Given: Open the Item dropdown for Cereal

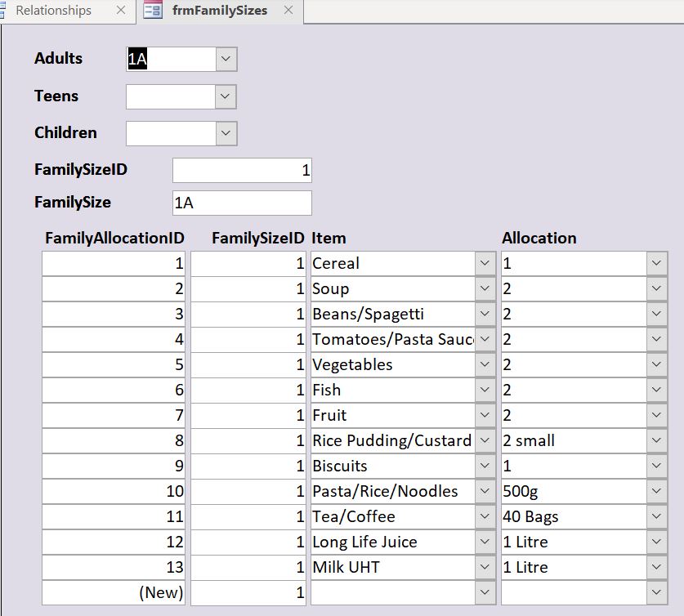Looking at the screenshot, I should pos(485,263).
